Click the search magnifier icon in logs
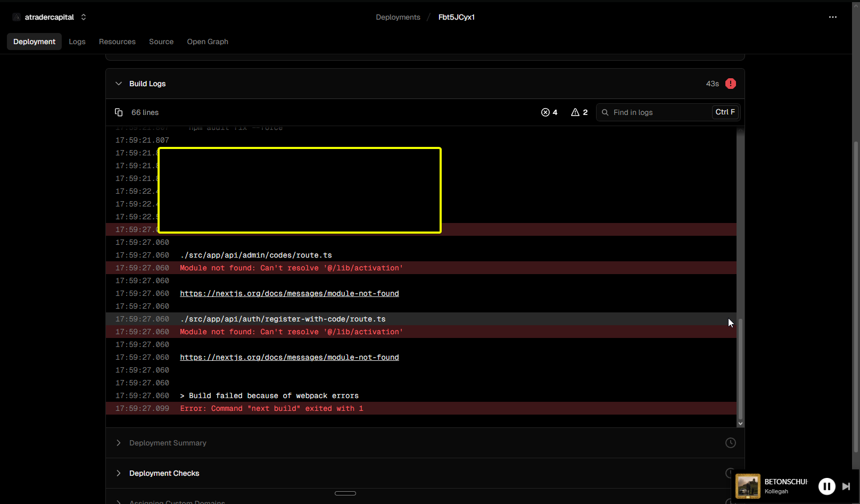 tap(605, 112)
